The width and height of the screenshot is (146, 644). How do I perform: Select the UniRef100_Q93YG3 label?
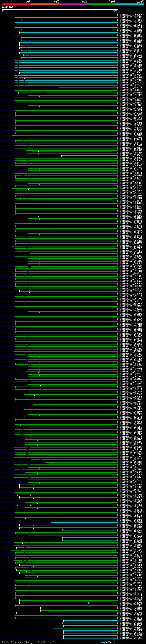(131, 357)
